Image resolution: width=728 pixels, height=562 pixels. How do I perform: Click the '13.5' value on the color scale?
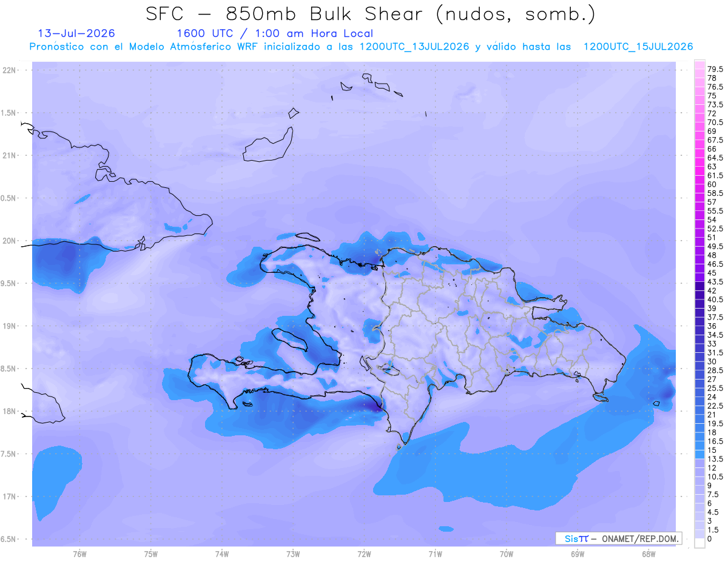click(716, 459)
